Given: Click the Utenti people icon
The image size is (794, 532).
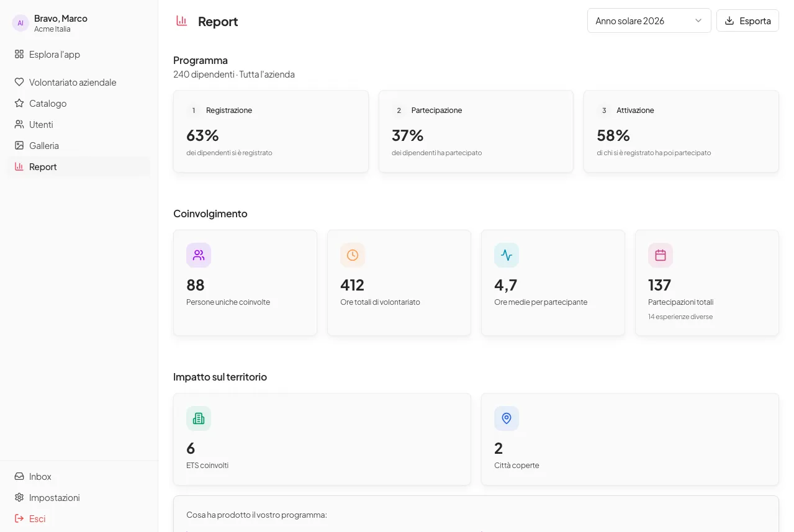Looking at the screenshot, I should (19, 124).
